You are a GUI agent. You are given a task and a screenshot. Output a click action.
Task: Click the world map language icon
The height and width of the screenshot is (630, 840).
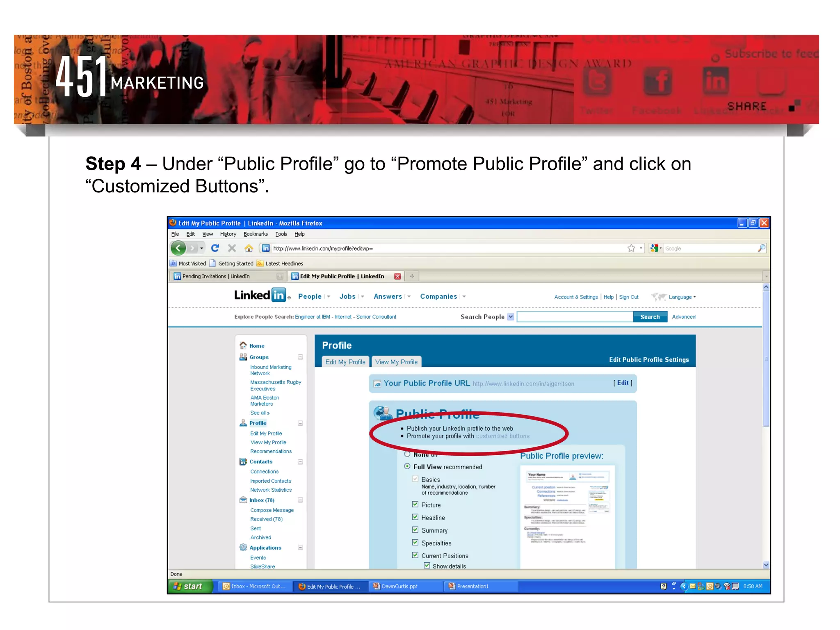click(x=659, y=297)
